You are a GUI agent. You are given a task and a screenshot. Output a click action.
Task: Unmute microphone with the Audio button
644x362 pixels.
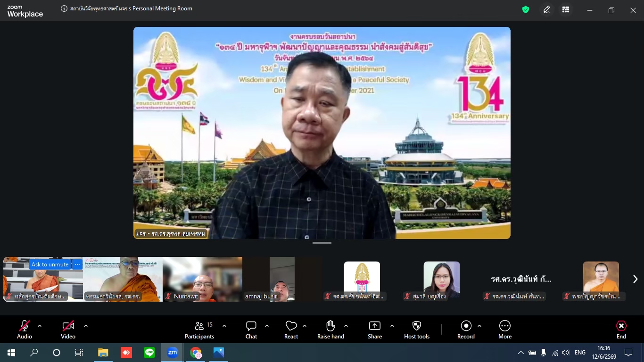(x=25, y=330)
